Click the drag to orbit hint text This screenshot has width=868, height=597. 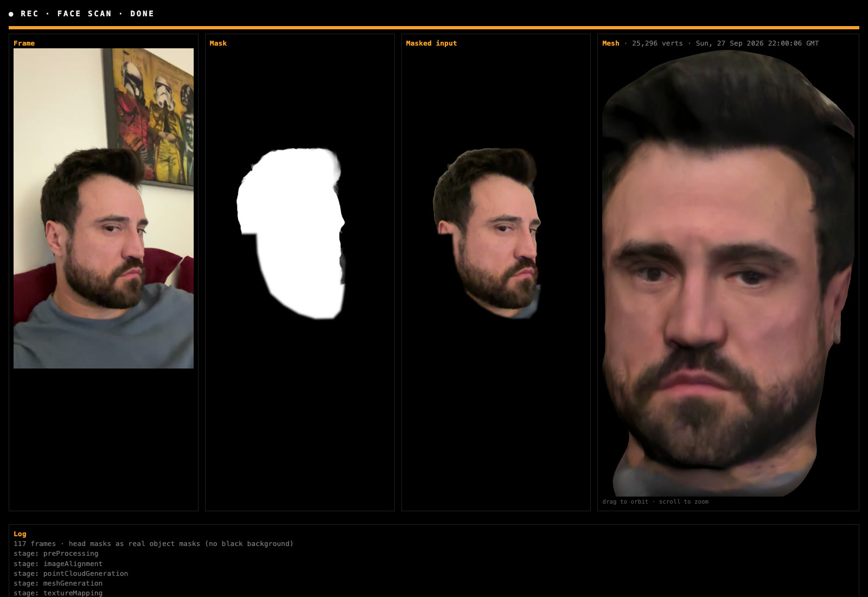click(655, 501)
